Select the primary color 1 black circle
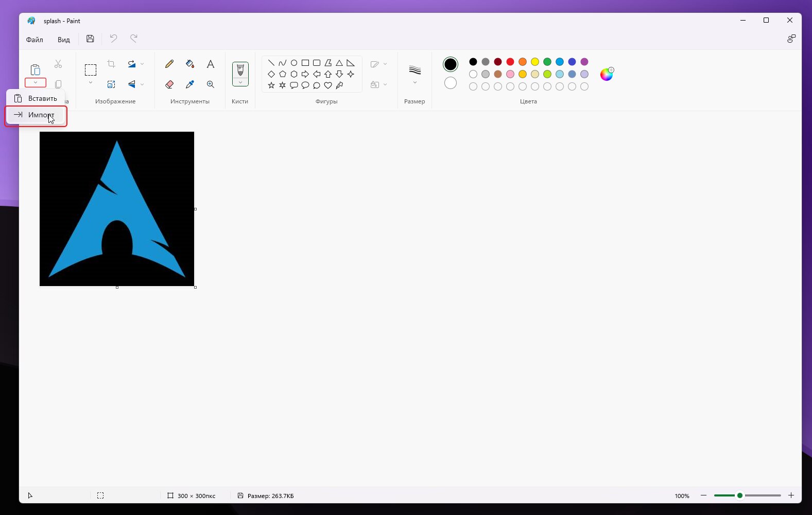 pyautogui.click(x=451, y=64)
